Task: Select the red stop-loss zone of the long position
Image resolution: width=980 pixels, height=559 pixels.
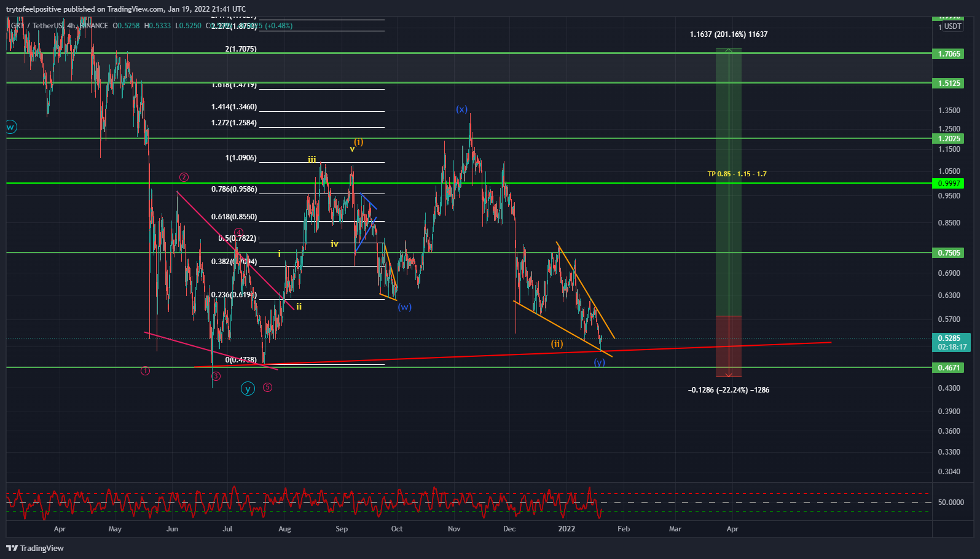Action: click(729, 346)
